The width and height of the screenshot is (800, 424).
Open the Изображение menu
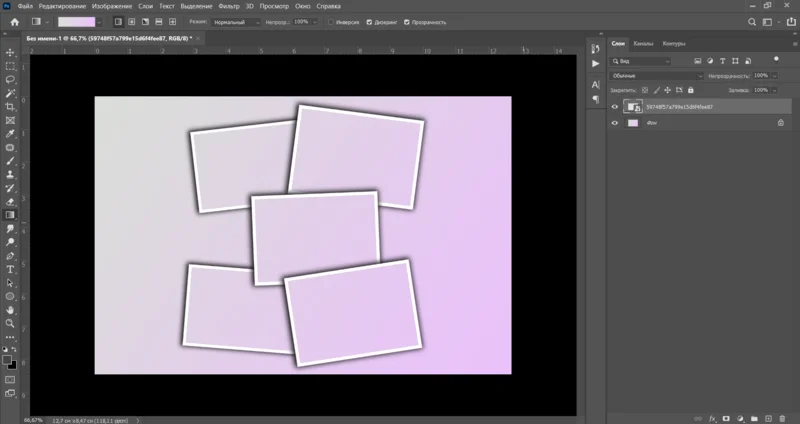[x=111, y=6]
